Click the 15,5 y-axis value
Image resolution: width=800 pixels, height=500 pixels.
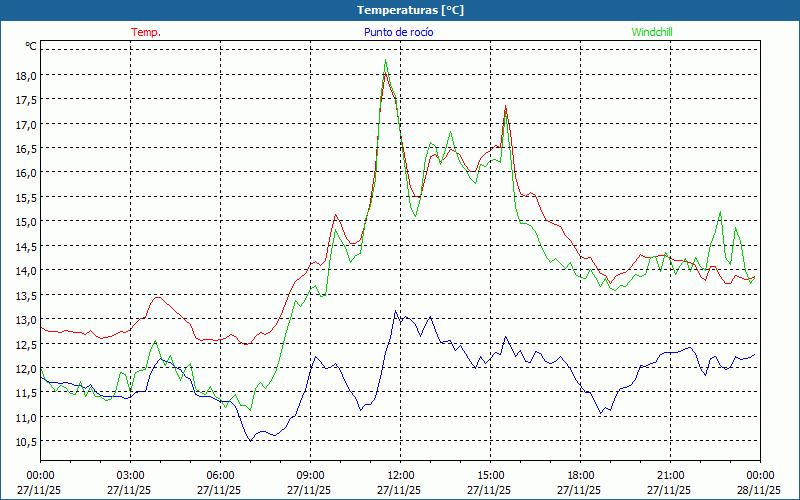pos(26,197)
